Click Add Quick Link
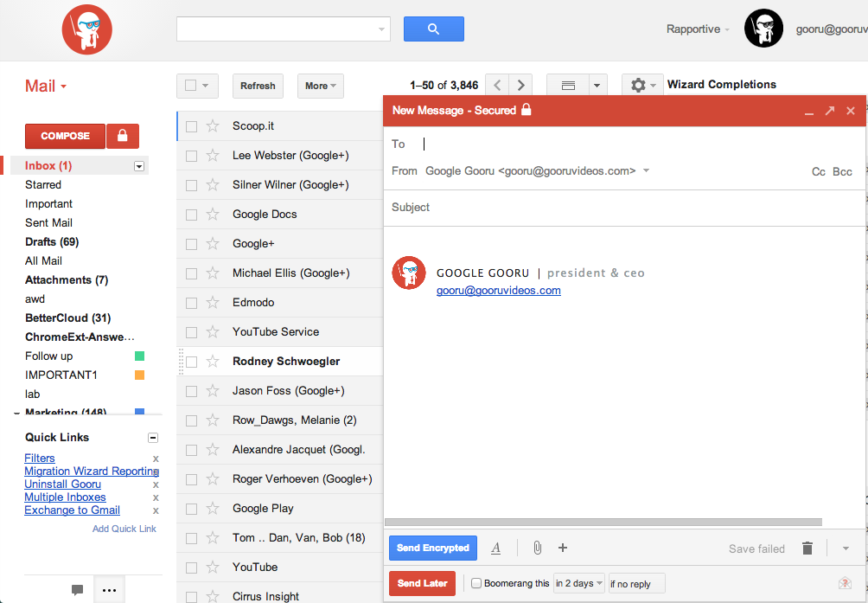This screenshot has height=603, width=868. 124,529
